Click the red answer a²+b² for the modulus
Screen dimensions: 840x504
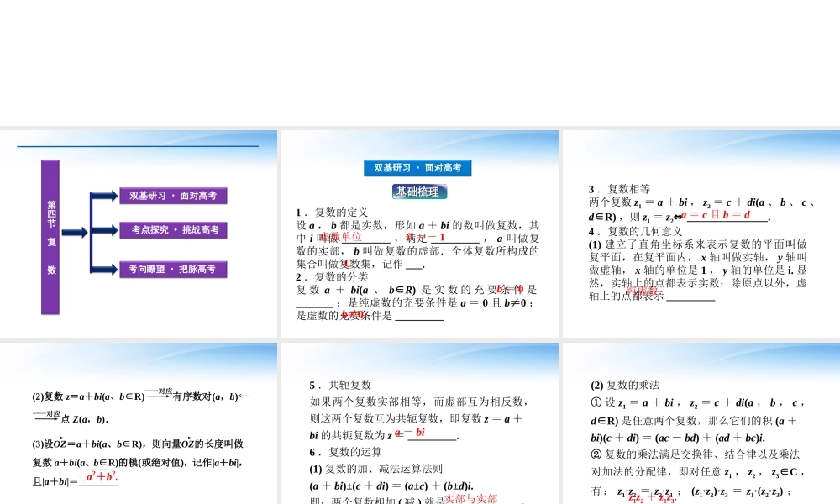pyautogui.click(x=102, y=476)
